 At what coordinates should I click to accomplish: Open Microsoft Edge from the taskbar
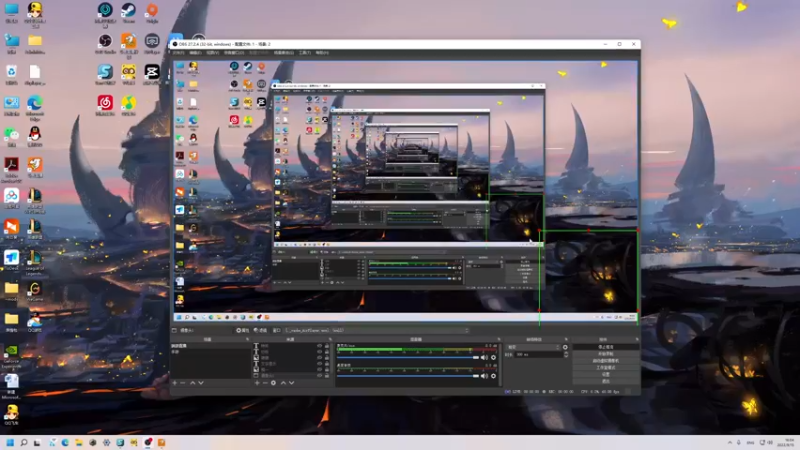65,442
